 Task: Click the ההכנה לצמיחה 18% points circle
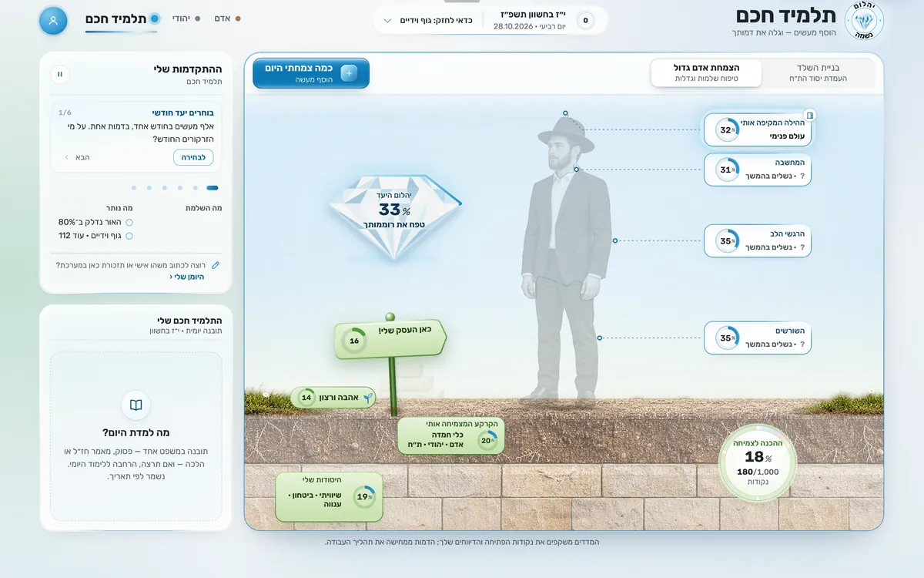pos(758,462)
